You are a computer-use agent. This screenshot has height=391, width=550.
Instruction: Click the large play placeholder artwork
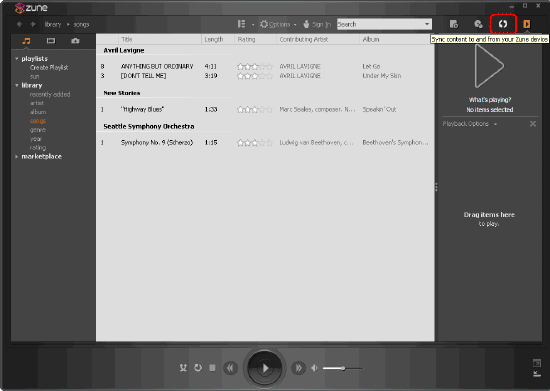(489, 66)
